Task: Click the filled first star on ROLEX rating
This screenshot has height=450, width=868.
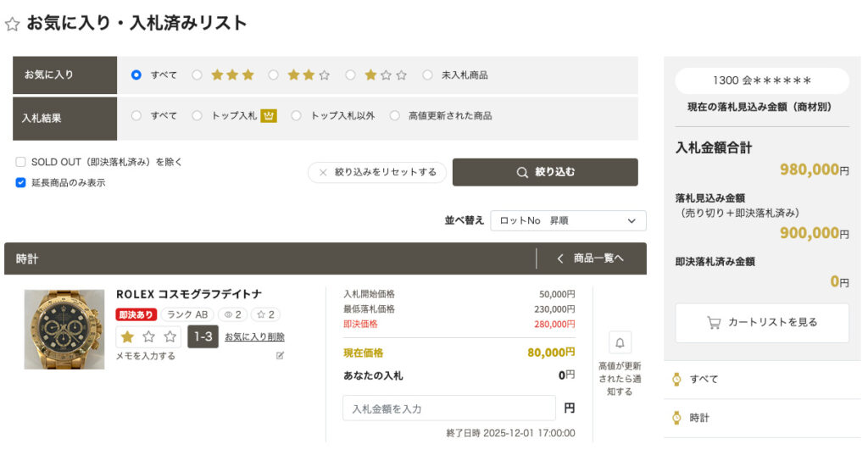Action: click(127, 336)
